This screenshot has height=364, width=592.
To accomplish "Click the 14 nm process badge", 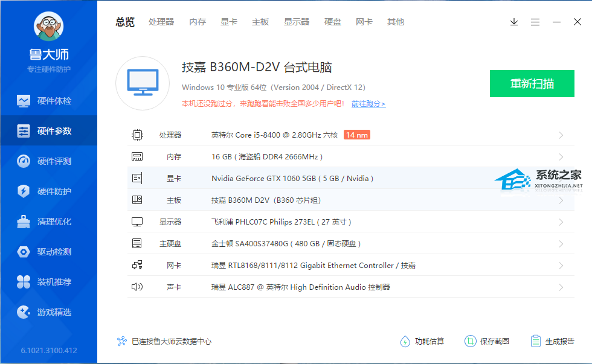I will (x=357, y=135).
